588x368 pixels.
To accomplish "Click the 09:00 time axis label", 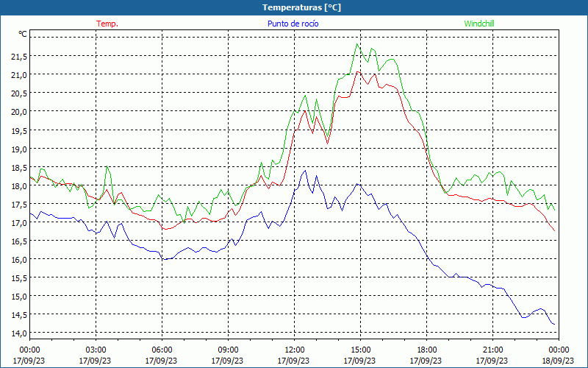I will click(x=228, y=350).
